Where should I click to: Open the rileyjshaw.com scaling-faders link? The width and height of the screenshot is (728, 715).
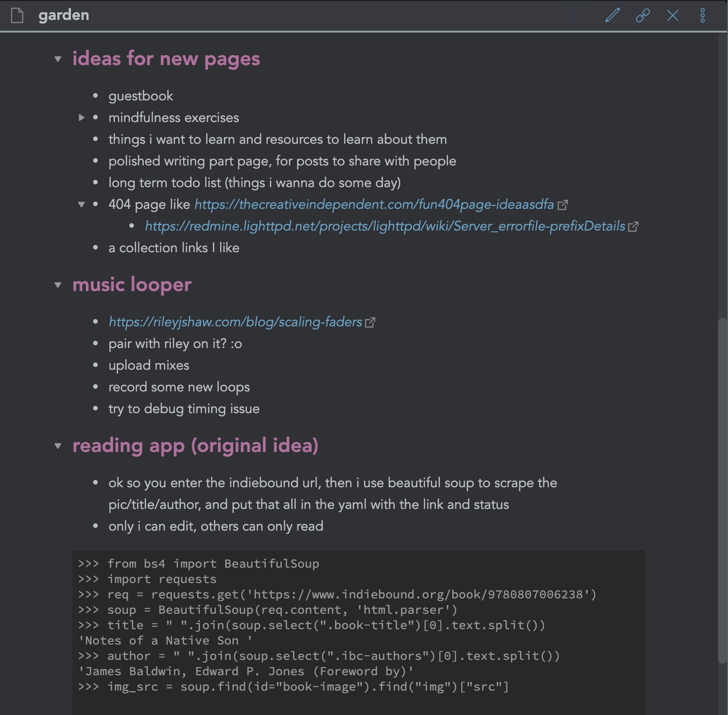click(235, 322)
